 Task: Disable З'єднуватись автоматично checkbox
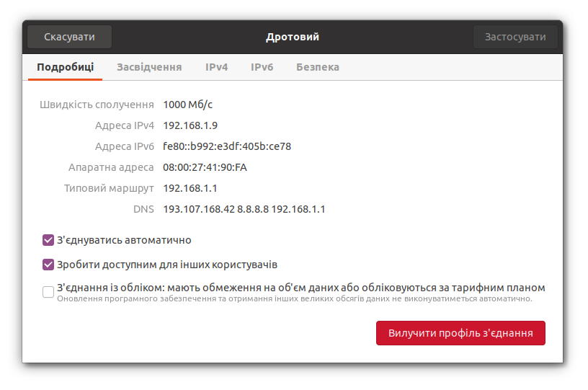pyautogui.click(x=48, y=240)
